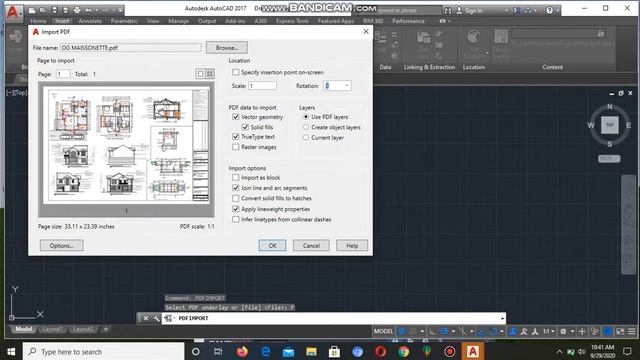Toggle Solid fills checkbox
This screenshot has width=640, height=360.
coord(245,127)
